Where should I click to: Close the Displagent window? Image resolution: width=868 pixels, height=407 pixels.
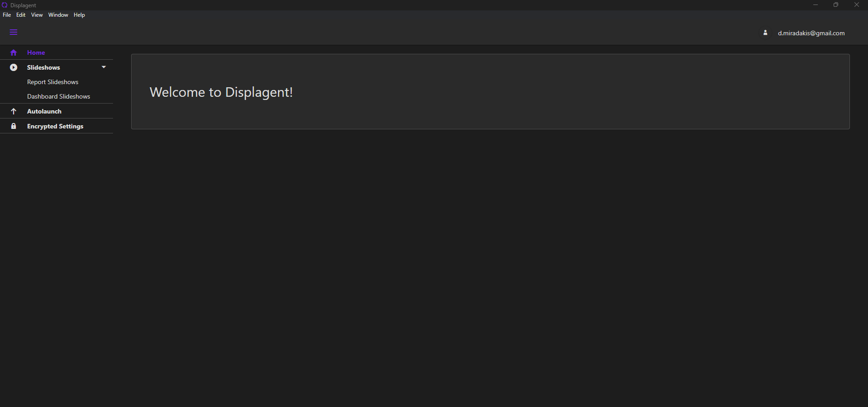(857, 5)
